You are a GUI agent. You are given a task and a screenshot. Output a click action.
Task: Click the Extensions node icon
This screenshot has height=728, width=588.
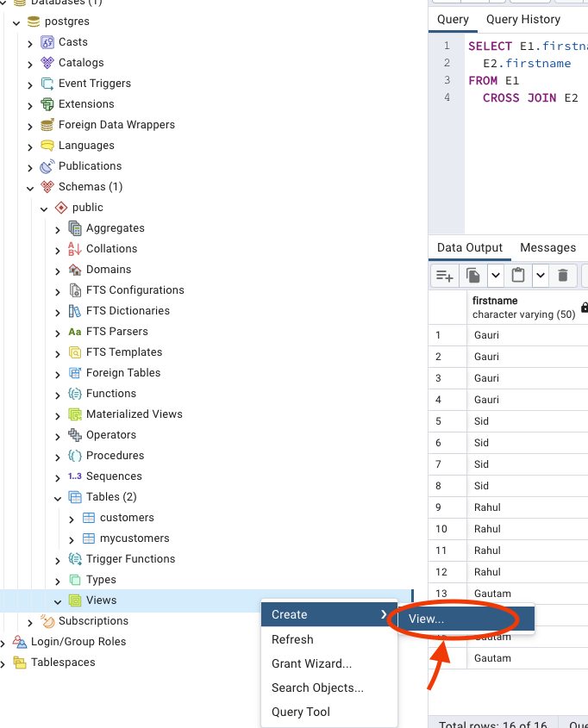tap(47, 104)
